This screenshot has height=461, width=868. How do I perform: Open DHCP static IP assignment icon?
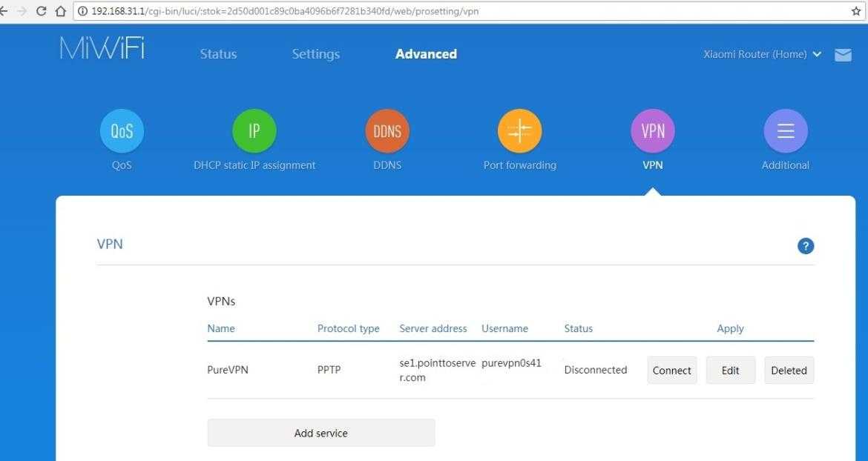coord(254,131)
